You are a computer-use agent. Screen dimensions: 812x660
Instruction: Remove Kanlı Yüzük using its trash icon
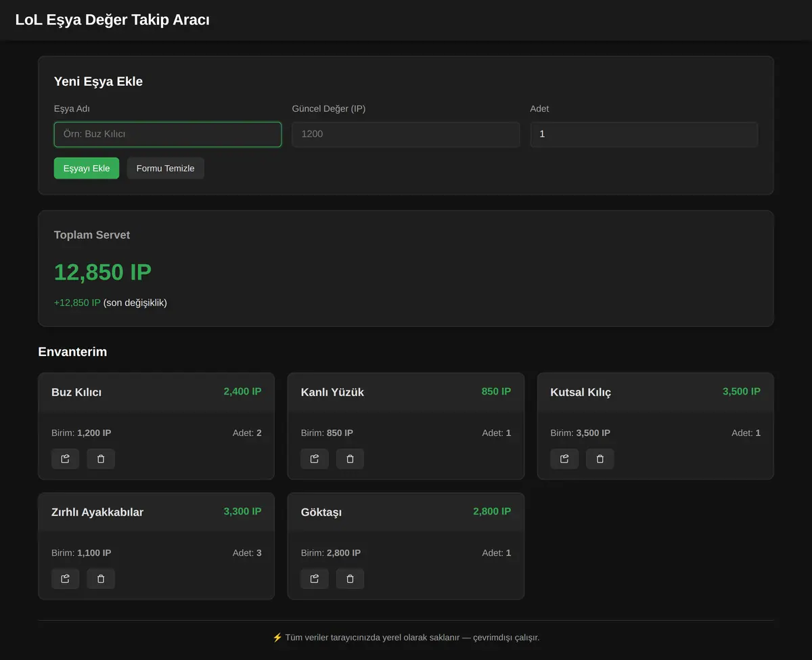click(x=350, y=459)
